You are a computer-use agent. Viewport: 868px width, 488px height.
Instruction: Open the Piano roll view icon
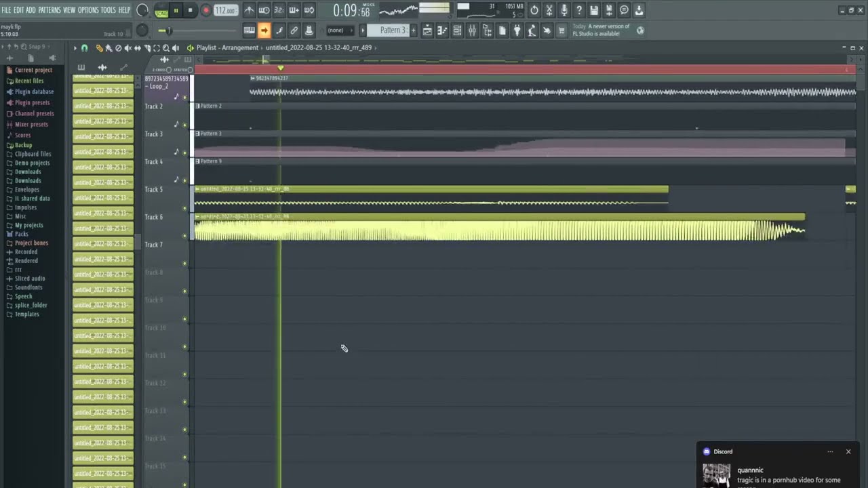(x=442, y=30)
